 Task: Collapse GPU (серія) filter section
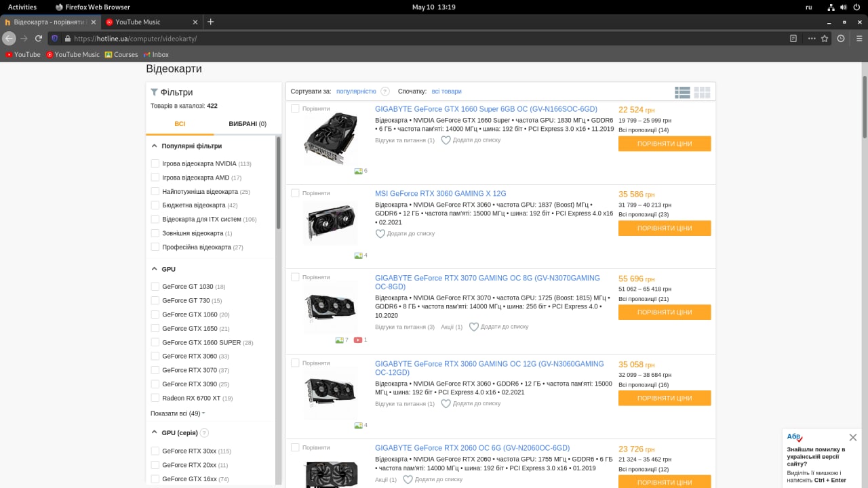coord(155,432)
